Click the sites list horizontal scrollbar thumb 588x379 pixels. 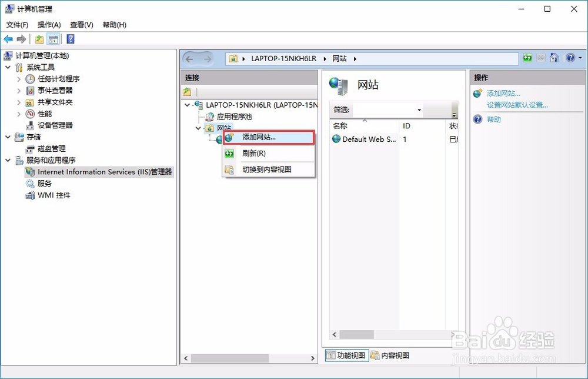(x=357, y=334)
